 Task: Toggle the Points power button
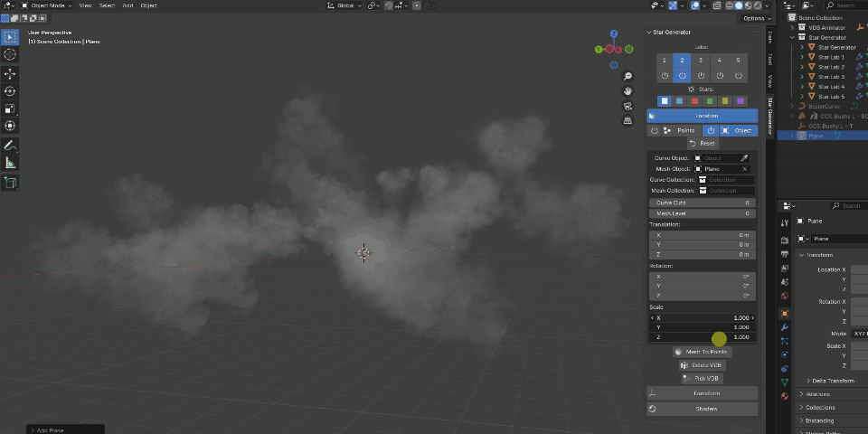655,130
